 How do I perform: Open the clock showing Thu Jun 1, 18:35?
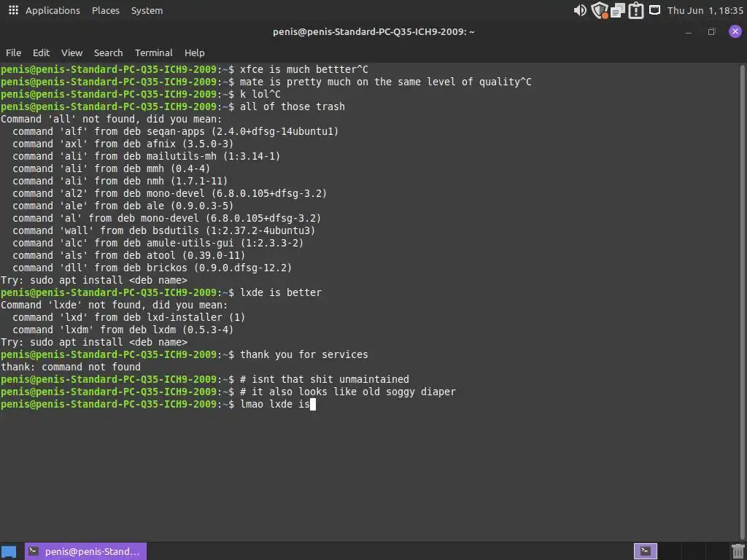(705, 10)
